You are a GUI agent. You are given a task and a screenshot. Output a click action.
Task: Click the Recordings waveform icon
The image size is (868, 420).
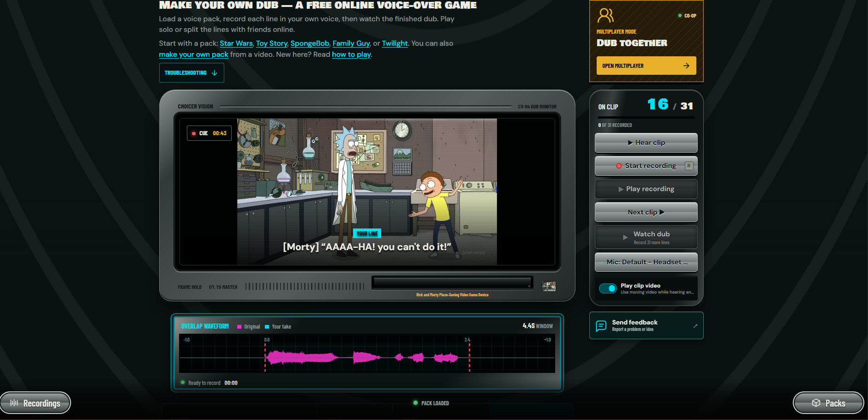pyautogui.click(x=14, y=403)
